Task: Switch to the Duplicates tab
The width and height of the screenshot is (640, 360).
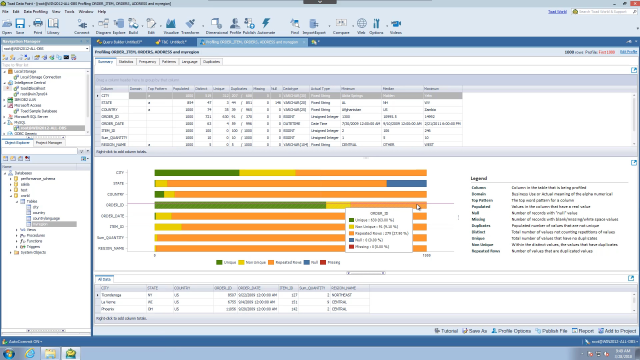Action: click(x=211, y=62)
